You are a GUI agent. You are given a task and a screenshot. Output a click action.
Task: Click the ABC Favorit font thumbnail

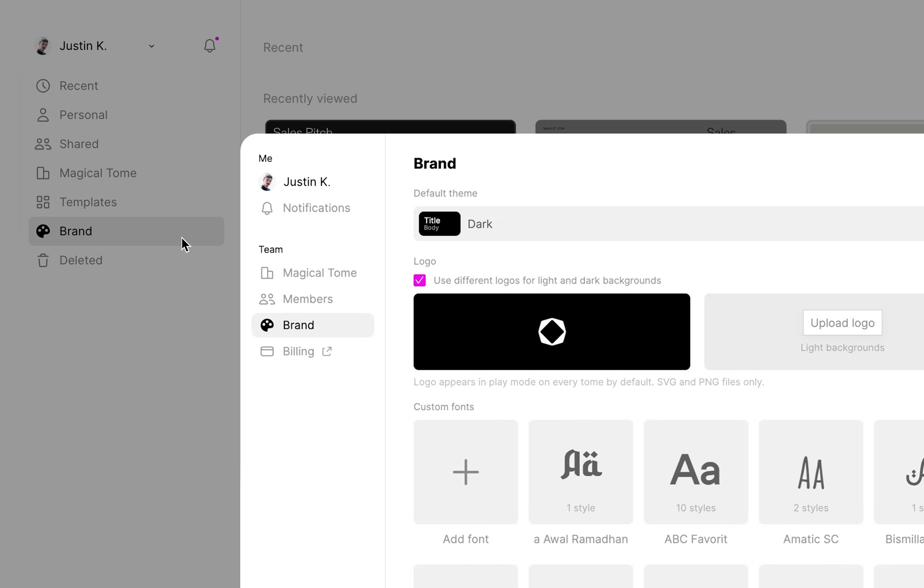[x=696, y=472]
